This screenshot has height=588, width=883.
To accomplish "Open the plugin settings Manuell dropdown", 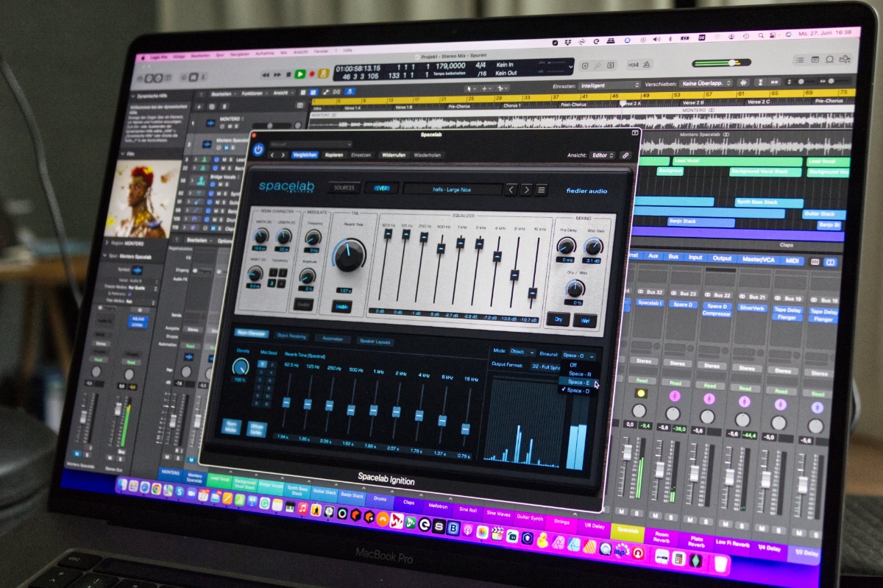I will pyautogui.click(x=310, y=144).
